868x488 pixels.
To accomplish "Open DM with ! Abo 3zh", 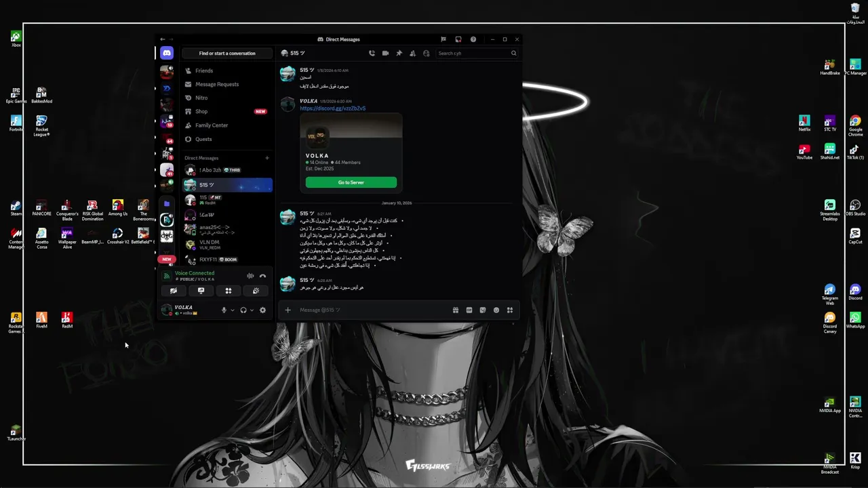I will click(227, 170).
